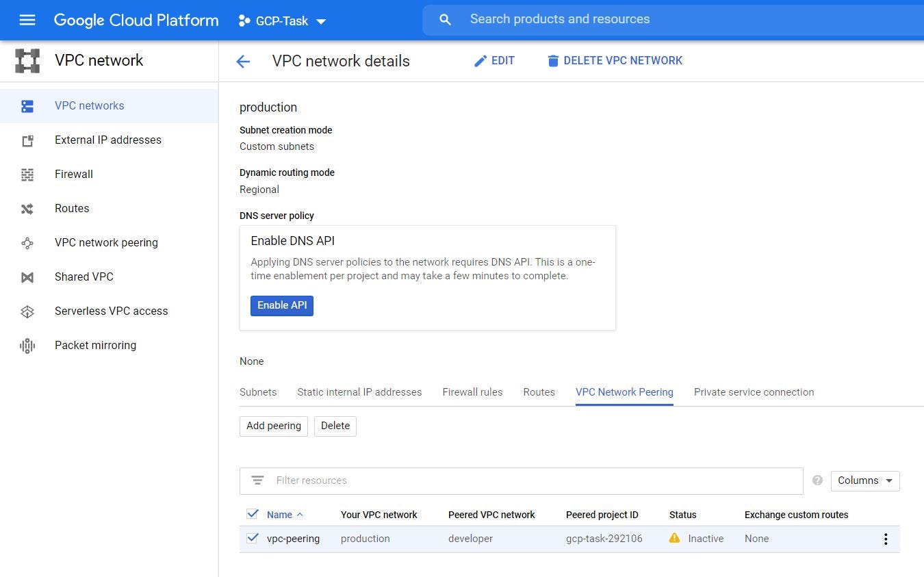Open VPC networks in the sidebar
Screen dimensions: 924x577
(109, 106)
